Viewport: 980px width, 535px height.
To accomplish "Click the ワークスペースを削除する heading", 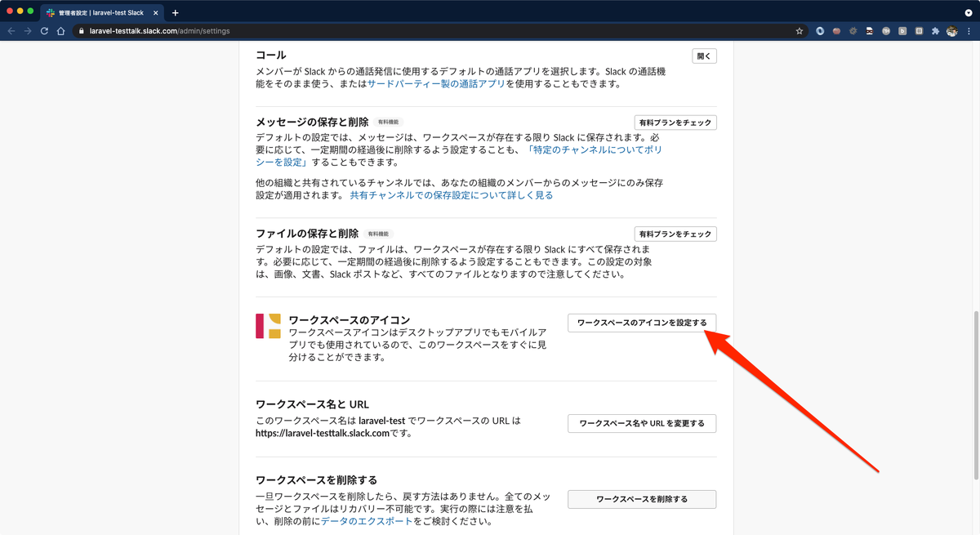I will click(x=316, y=479).
